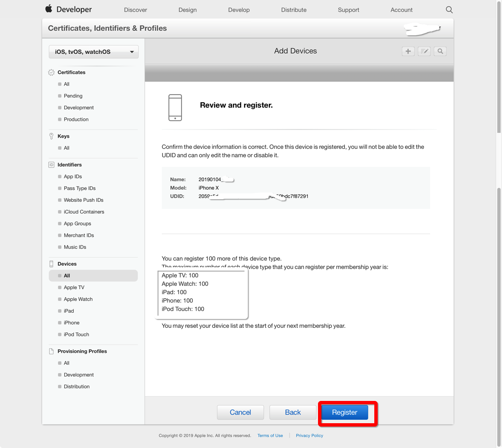Click the device search magnifier icon
This screenshot has height=448, width=502.
click(440, 51)
